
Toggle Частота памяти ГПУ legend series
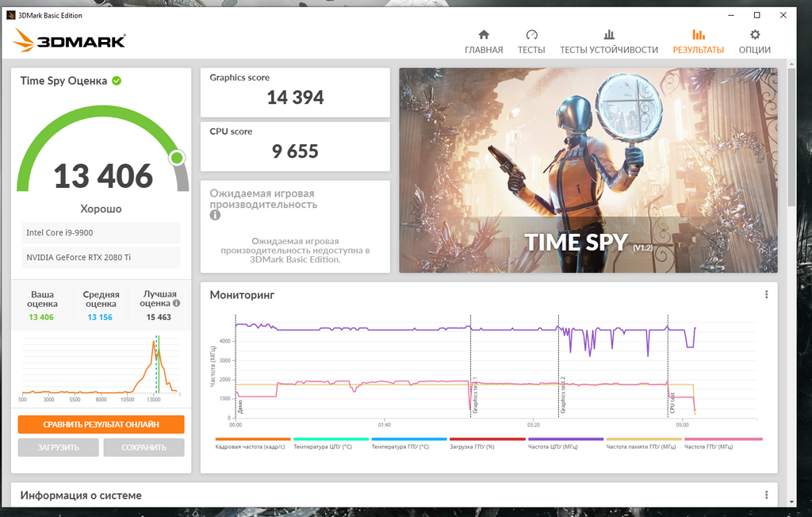point(644,444)
